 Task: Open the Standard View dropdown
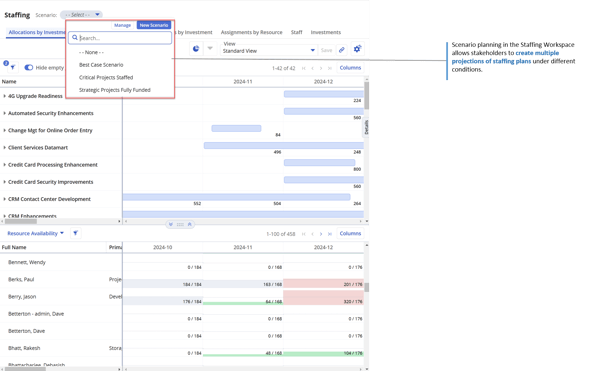click(x=269, y=51)
